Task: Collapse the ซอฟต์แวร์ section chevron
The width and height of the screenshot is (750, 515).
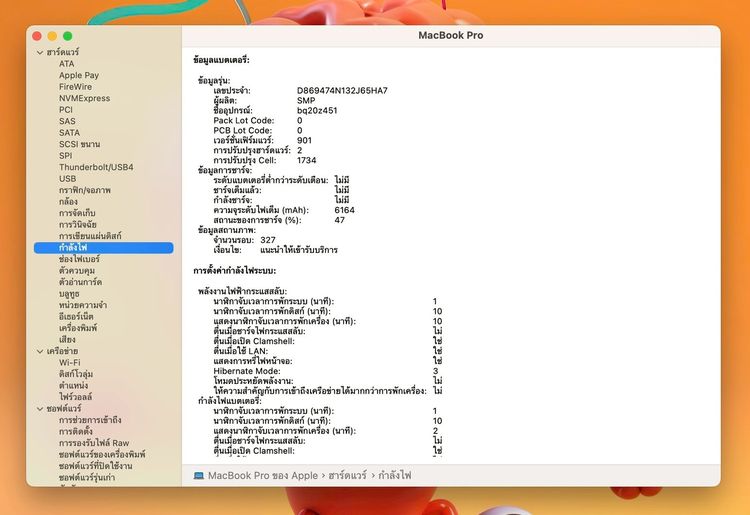Action: [40, 408]
